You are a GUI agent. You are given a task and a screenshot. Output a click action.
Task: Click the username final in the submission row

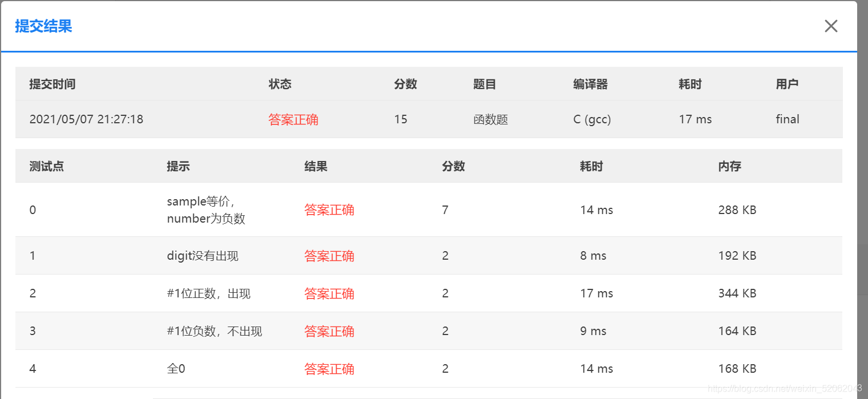tap(787, 119)
